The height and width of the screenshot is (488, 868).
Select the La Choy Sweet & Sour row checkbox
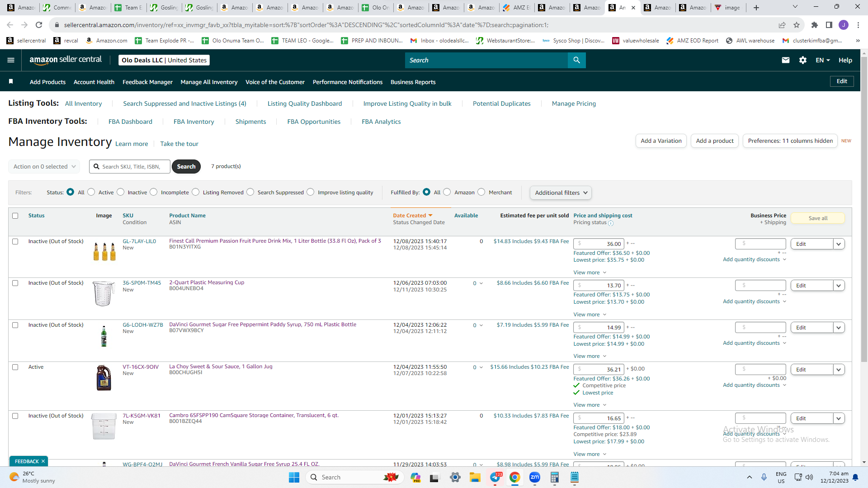point(15,367)
